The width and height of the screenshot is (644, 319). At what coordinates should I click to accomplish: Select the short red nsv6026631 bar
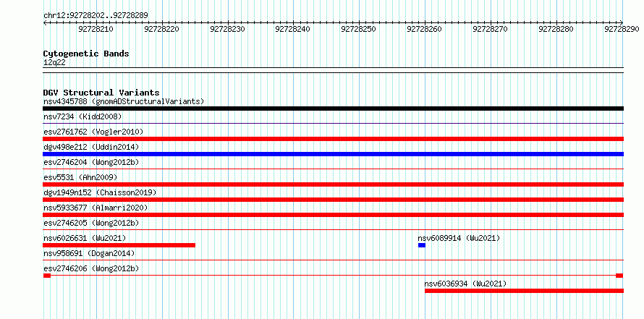(119, 245)
